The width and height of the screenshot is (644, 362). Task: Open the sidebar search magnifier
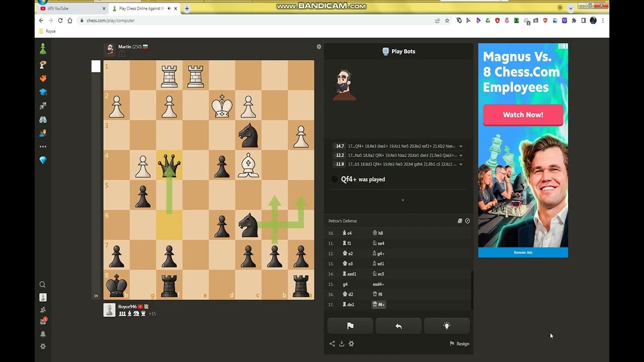[43, 285]
